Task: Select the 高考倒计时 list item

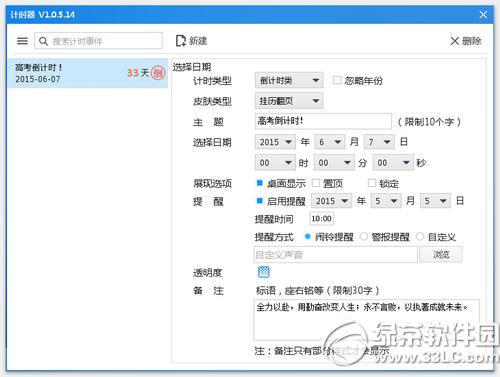Action: pyautogui.click(x=88, y=73)
